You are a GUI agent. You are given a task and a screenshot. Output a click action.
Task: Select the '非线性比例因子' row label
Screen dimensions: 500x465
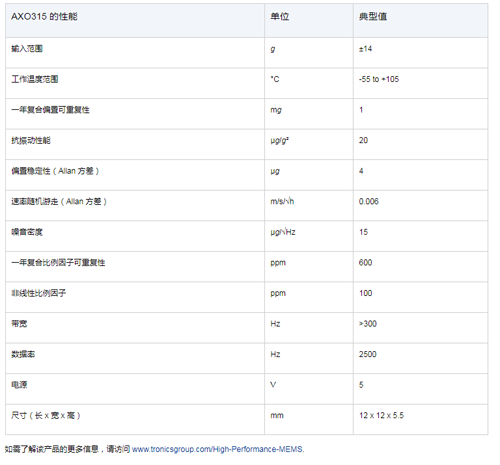click(x=39, y=293)
